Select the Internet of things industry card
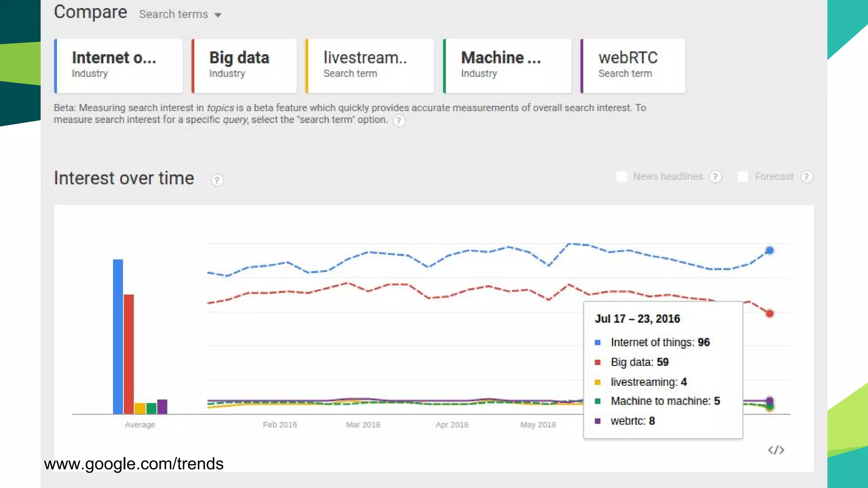868x488 pixels. [119, 66]
